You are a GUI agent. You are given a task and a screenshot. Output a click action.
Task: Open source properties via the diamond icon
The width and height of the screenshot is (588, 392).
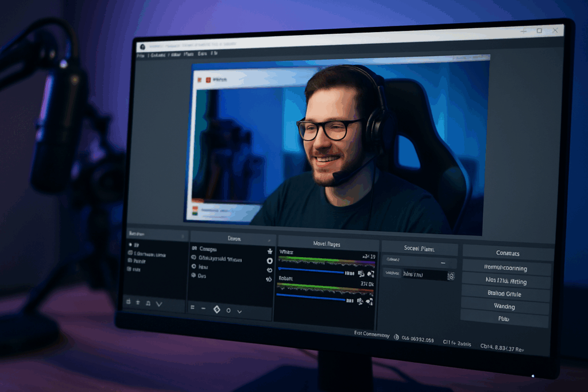[216, 309]
